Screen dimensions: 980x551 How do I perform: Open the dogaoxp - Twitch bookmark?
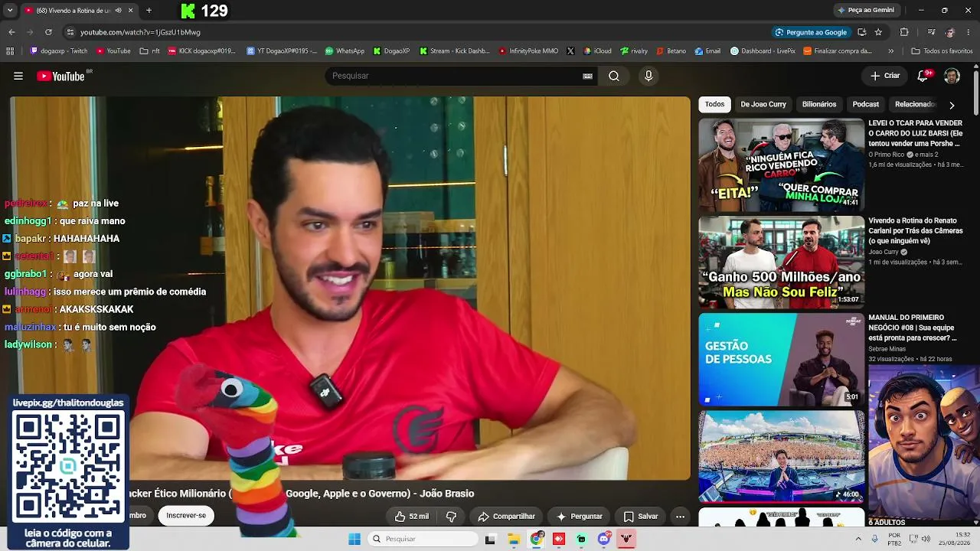[x=58, y=51]
